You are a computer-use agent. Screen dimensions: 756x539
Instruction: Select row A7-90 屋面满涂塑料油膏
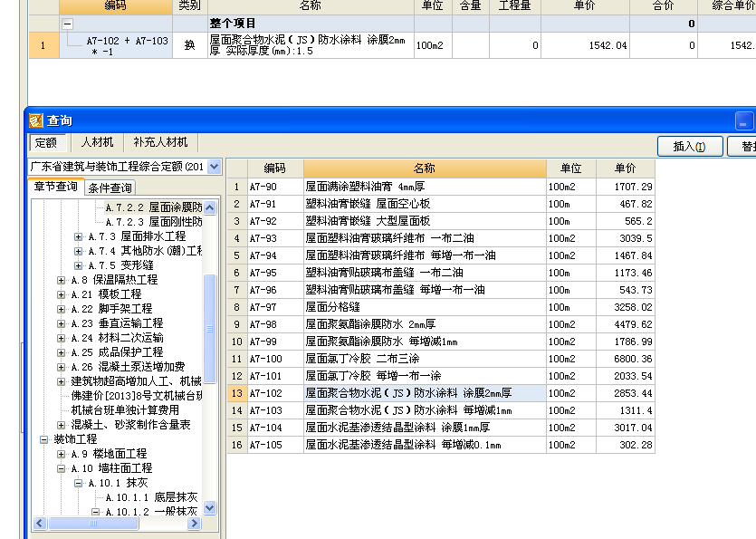(x=441, y=187)
